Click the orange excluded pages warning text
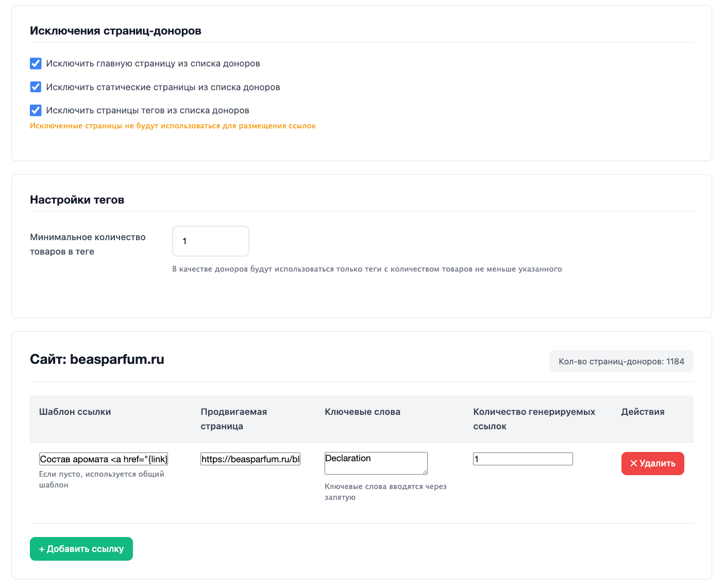The height and width of the screenshot is (588, 724). tap(173, 126)
